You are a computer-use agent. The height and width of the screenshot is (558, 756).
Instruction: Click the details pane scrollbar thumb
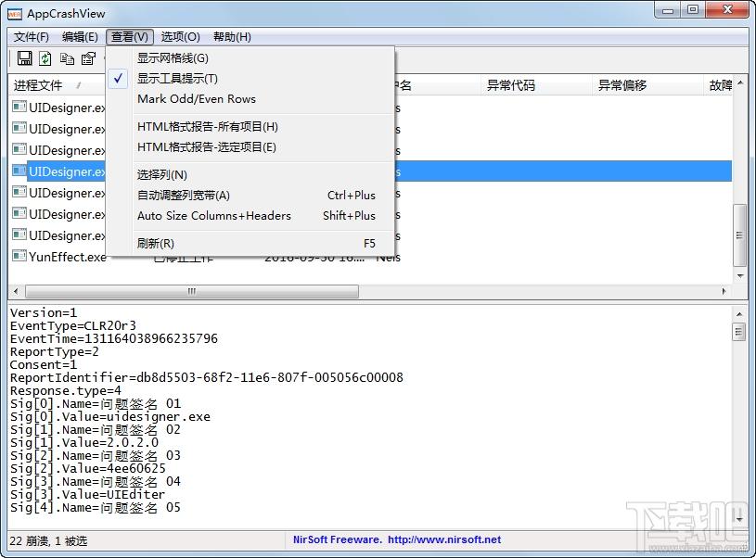739,332
